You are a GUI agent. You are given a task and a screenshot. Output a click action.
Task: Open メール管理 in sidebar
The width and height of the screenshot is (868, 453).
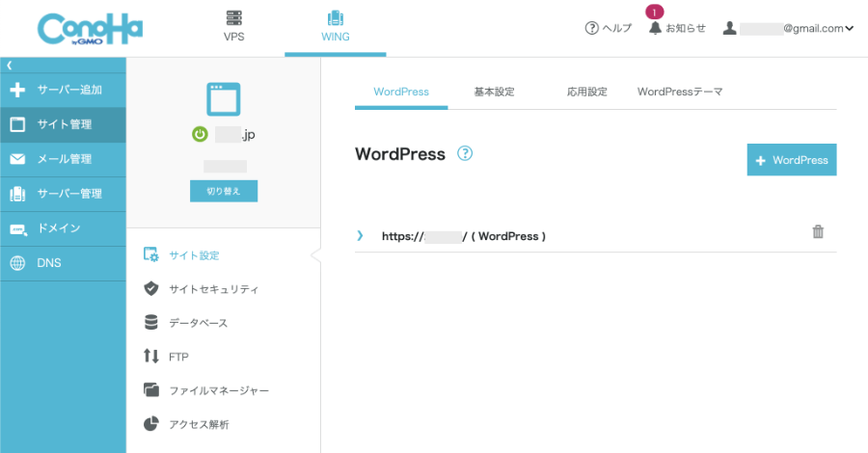pos(63,159)
